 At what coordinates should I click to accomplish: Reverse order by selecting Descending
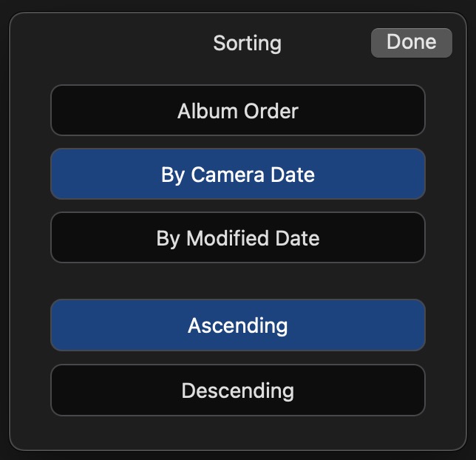238,390
